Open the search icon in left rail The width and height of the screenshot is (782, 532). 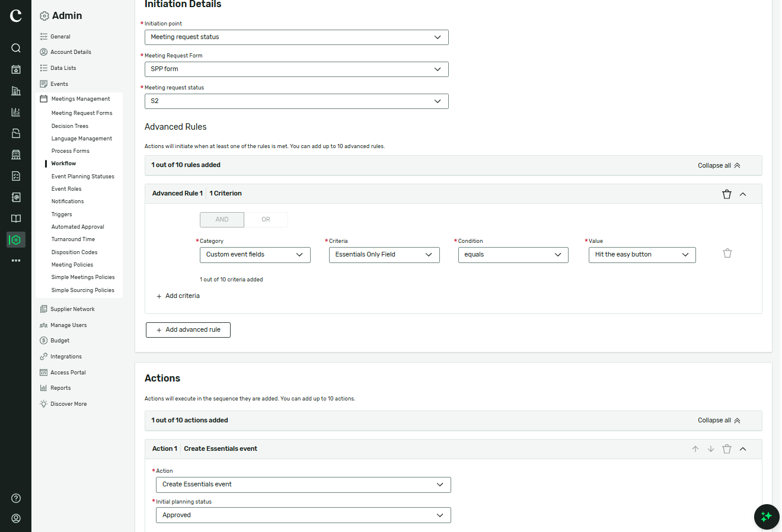point(16,48)
